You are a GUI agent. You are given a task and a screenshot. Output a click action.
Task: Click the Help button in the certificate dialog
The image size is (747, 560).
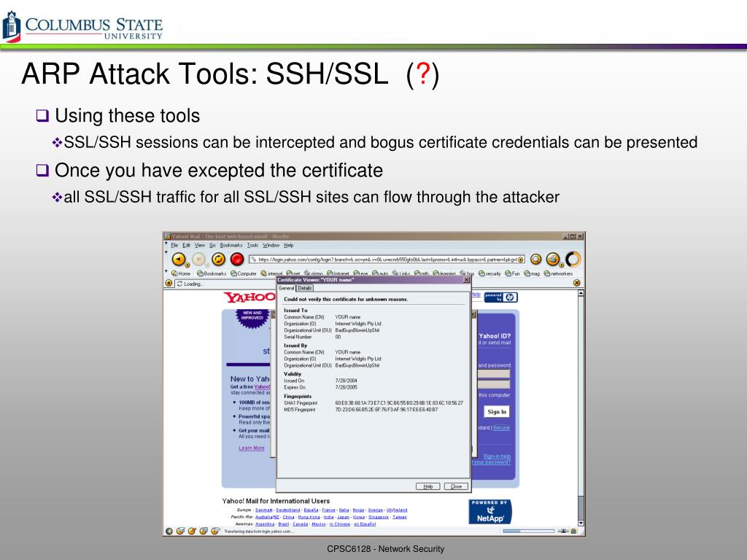tap(427, 486)
